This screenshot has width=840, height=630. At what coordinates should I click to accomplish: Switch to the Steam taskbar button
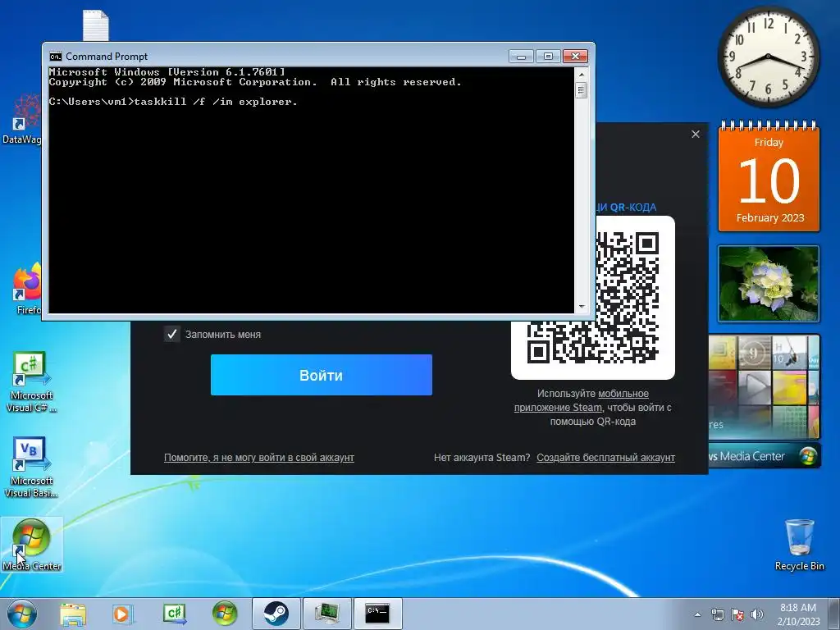(276, 614)
